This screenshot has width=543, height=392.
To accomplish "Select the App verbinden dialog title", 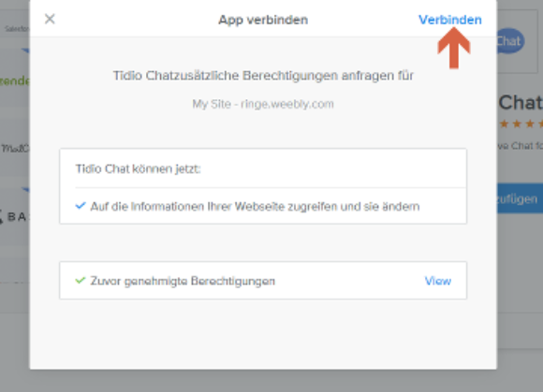I will (x=263, y=20).
